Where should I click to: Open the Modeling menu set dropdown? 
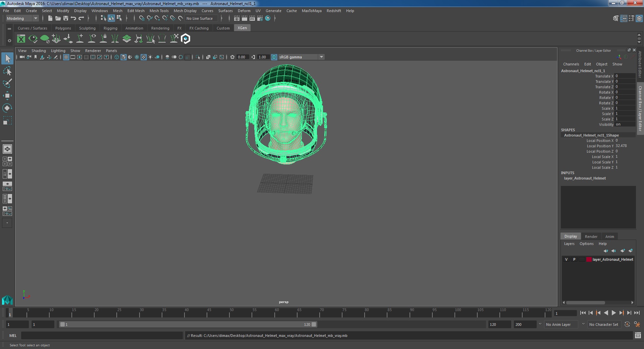(22, 18)
